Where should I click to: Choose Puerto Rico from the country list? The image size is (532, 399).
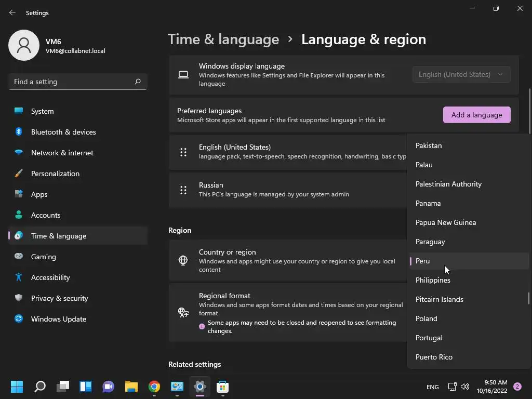coord(469,357)
